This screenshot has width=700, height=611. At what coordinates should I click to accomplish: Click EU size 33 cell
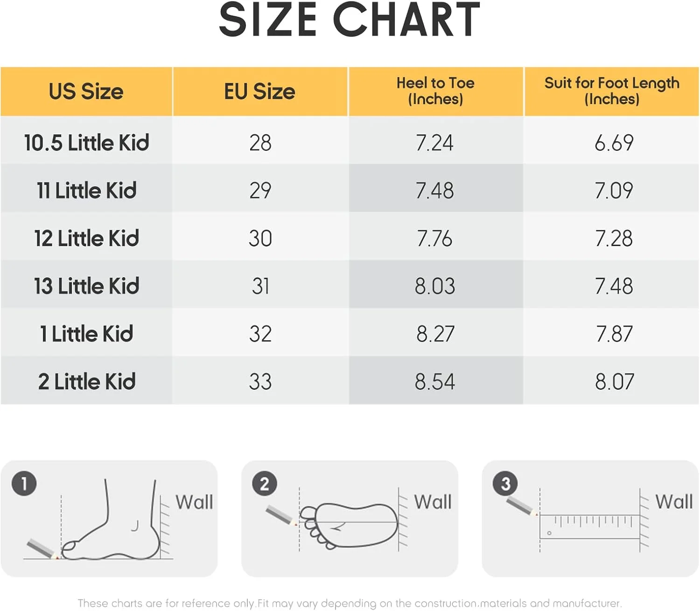pos(260,381)
